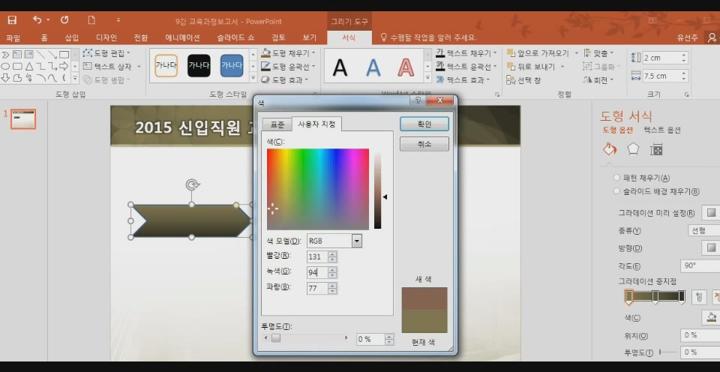The height and width of the screenshot is (372, 720).
Task: Apply the black 가나다 shape style
Action: coord(199,66)
